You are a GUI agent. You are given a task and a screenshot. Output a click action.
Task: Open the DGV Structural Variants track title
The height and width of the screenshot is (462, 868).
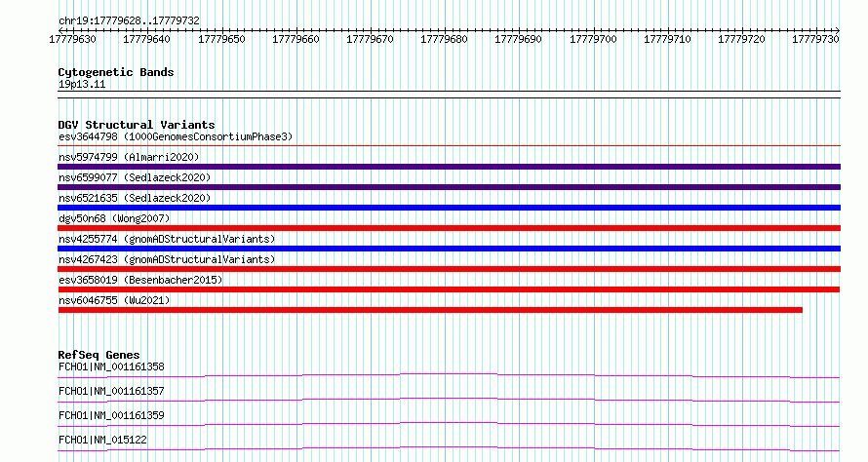137,125
